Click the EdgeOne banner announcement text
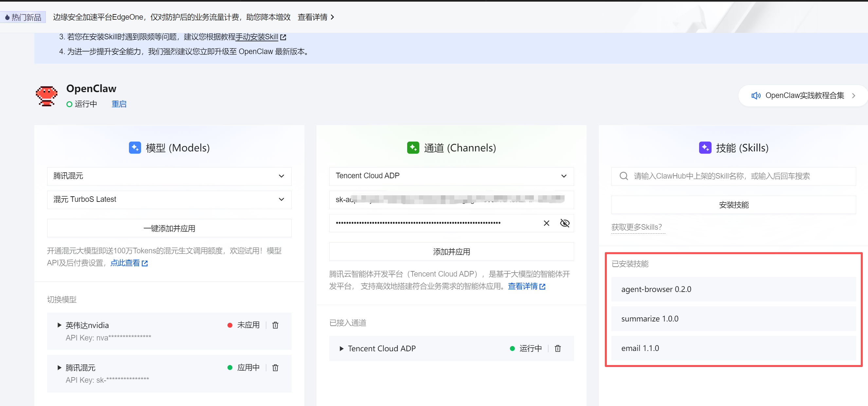 (172, 17)
